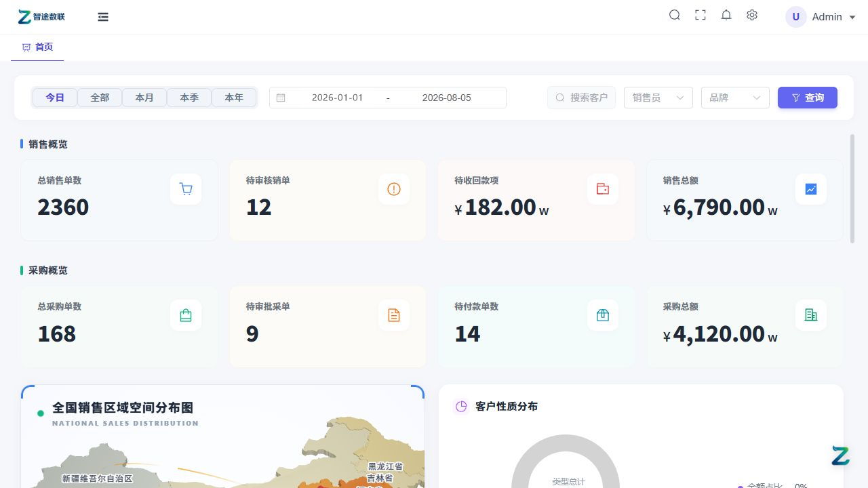
Task: Focus the 搜索客户 search field
Action: [x=582, y=98]
